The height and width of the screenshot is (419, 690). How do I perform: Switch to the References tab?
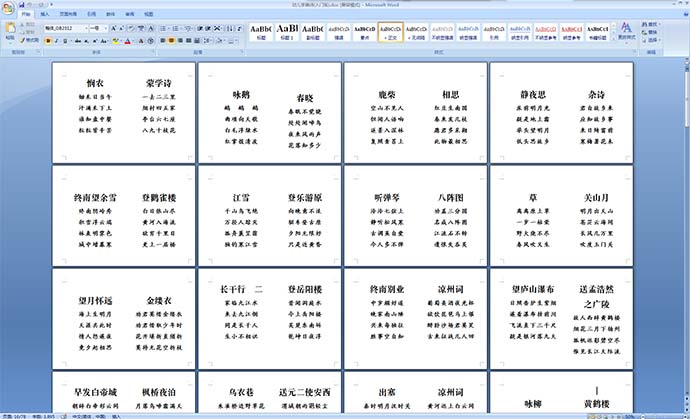(x=92, y=14)
